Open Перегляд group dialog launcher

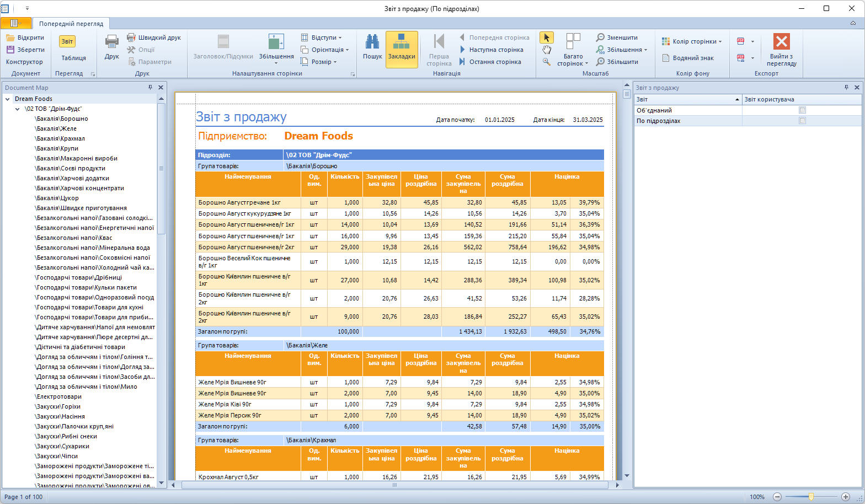point(93,74)
